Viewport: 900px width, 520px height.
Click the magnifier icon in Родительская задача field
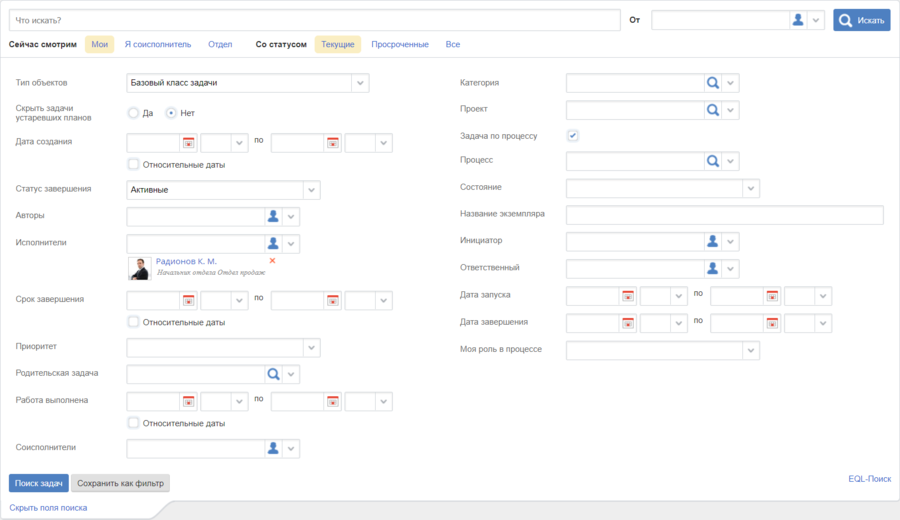[273, 374]
